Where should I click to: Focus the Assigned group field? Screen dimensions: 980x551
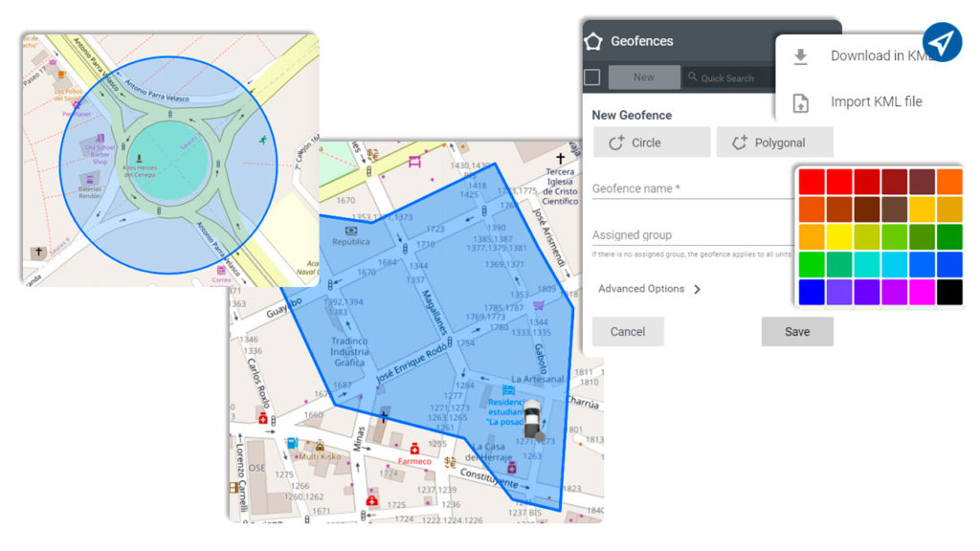(693, 235)
